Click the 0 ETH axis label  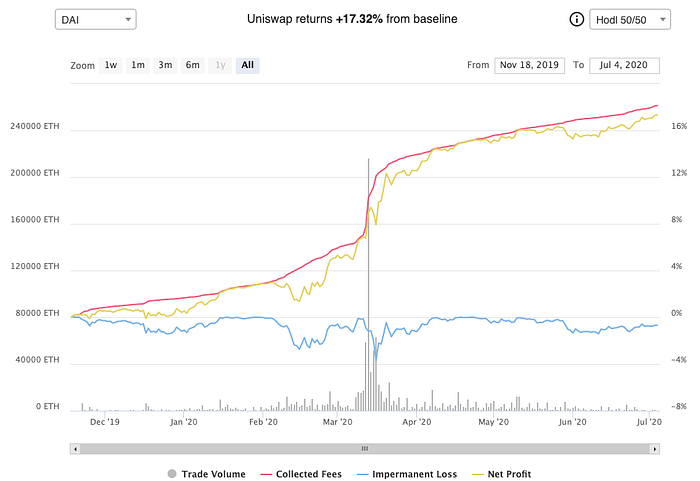(x=47, y=406)
